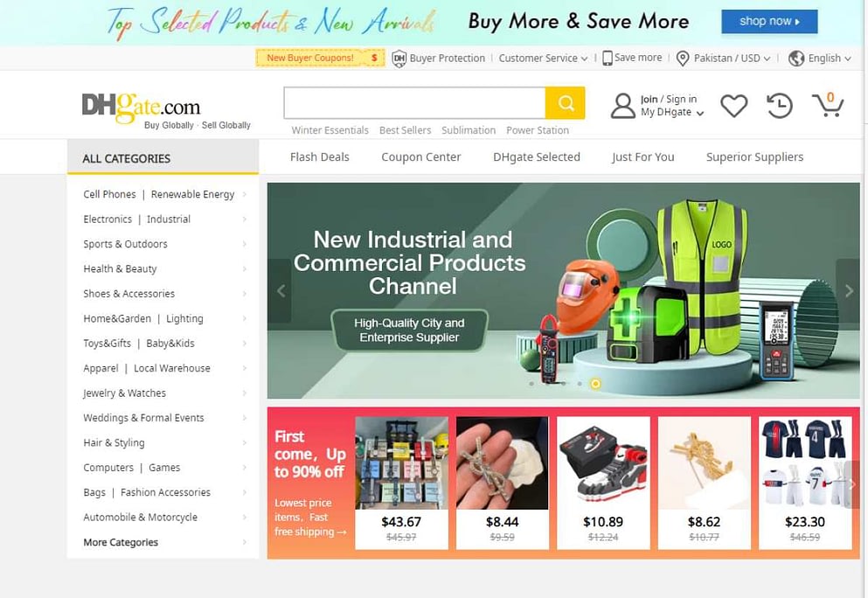This screenshot has width=868, height=598.
Task: Focus the product search input field
Action: 414,103
